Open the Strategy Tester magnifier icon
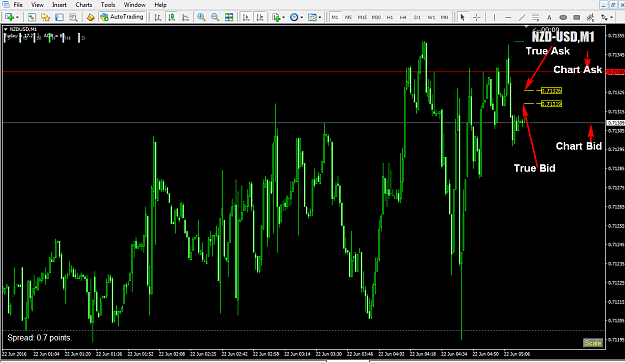Image resolution: width=625 pixels, height=362 pixels. tap(73, 17)
